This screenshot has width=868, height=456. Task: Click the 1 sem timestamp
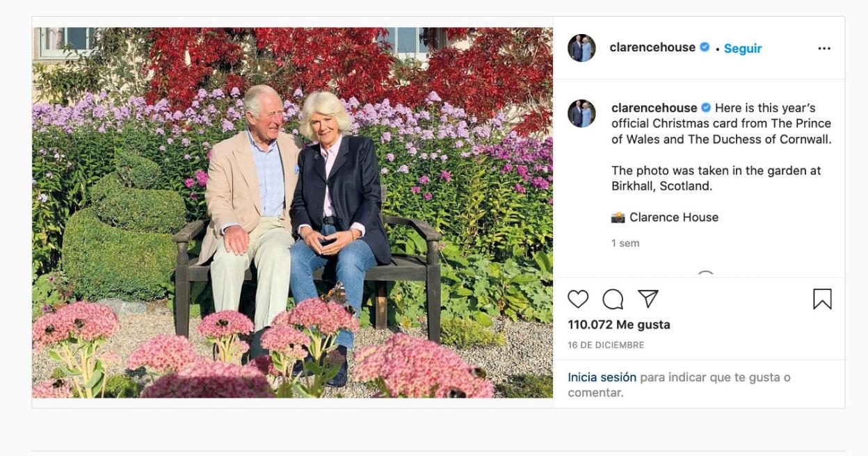click(x=625, y=243)
